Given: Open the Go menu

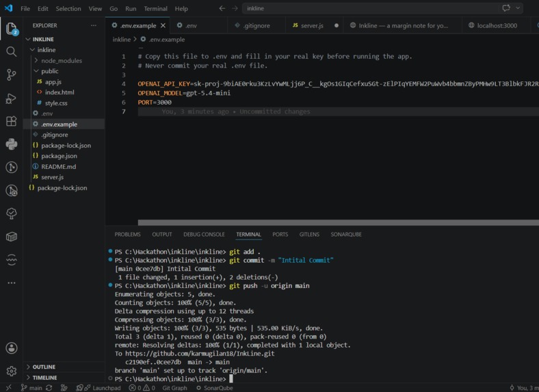Looking at the screenshot, I should click(114, 9).
